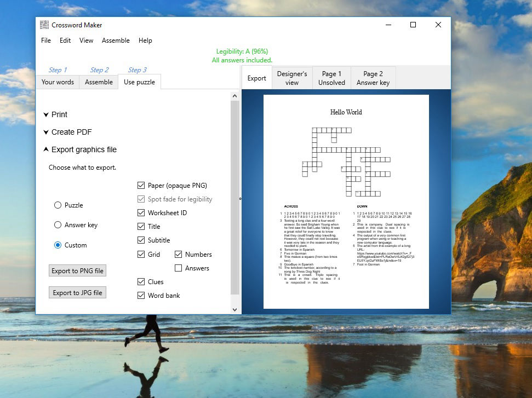Click the scrollbar's up arrow
The height and width of the screenshot is (398, 532).
[x=234, y=95]
